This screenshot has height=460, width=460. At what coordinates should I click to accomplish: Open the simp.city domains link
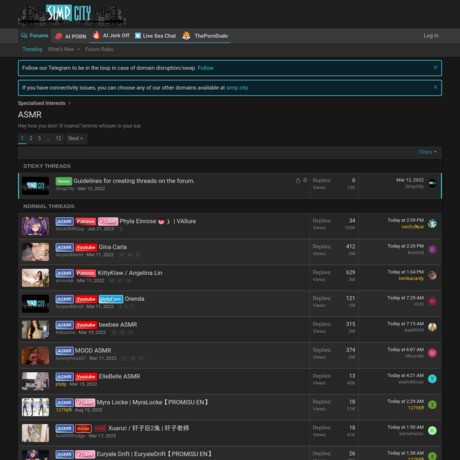coord(237,88)
